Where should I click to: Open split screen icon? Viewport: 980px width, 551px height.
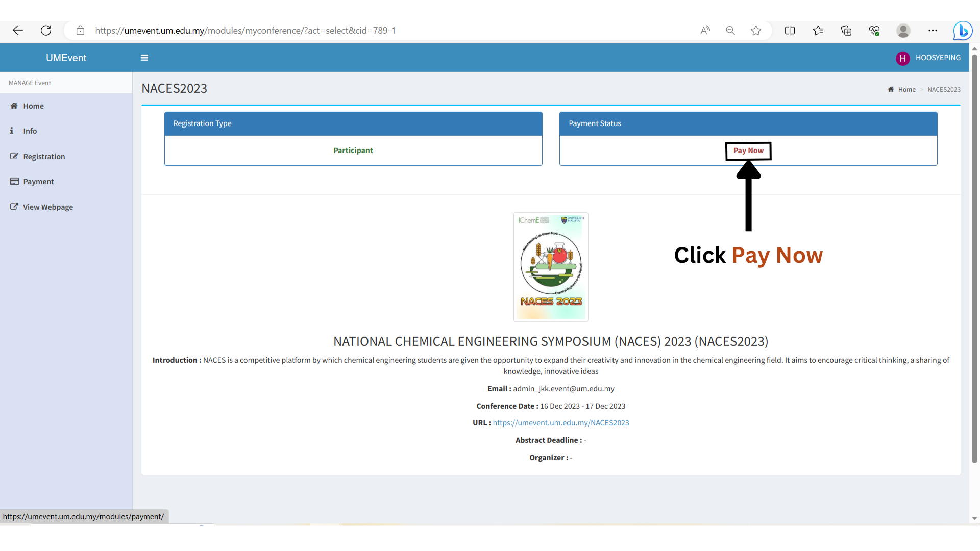click(790, 31)
